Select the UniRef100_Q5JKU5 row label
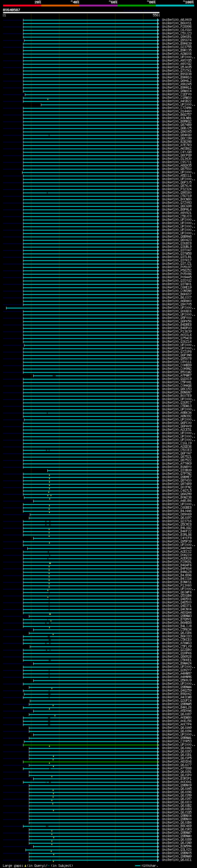 coord(177,67)
